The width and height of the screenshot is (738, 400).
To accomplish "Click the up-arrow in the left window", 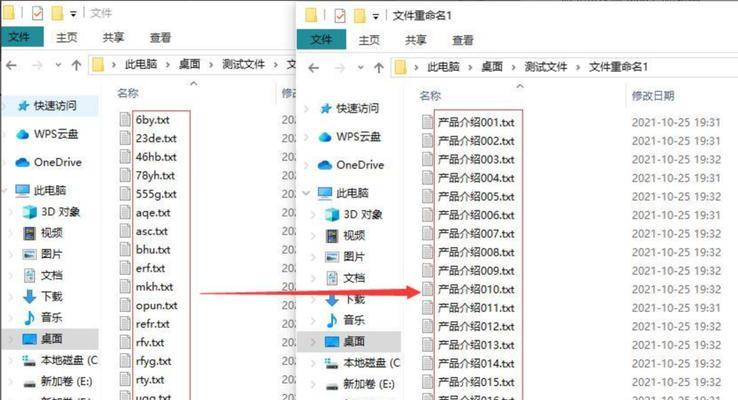I will point(77,65).
